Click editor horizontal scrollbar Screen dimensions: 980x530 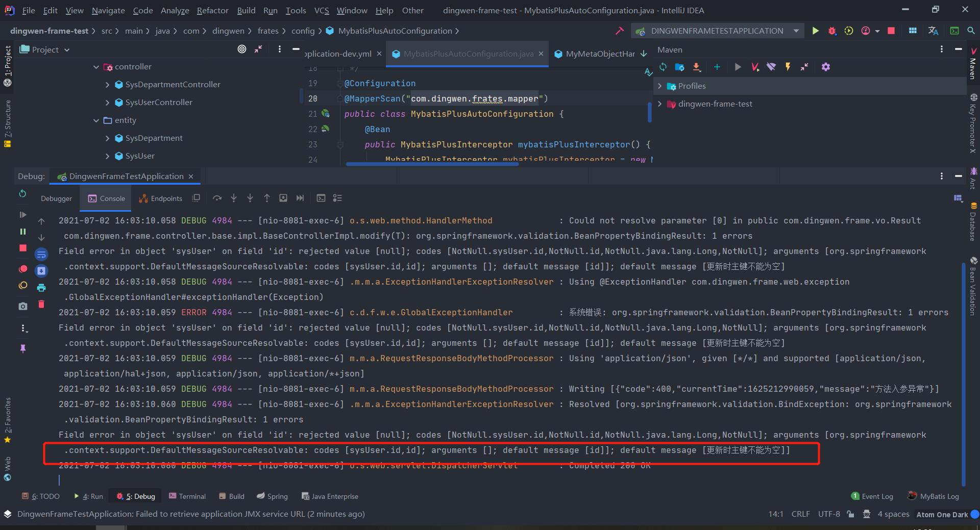(x=432, y=164)
